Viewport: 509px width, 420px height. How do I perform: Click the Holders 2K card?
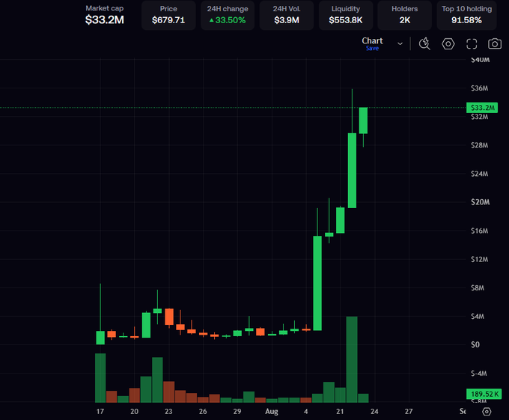tap(405, 15)
